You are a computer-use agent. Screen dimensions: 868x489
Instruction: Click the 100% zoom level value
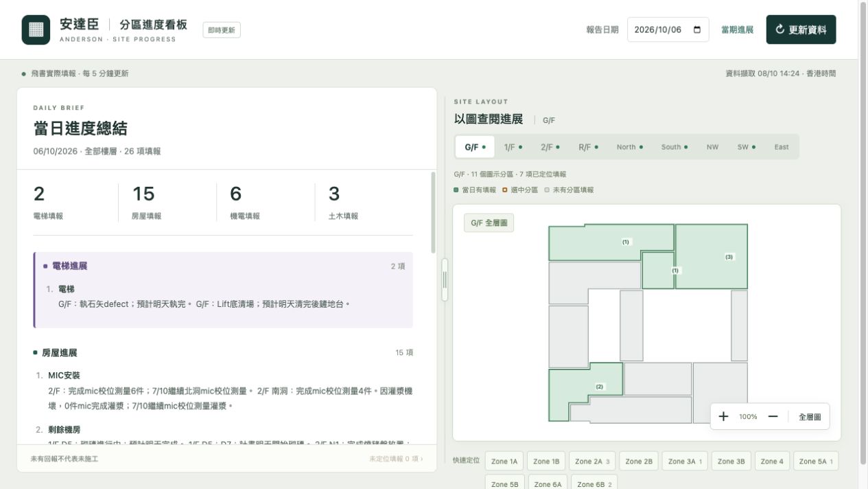[748, 417]
